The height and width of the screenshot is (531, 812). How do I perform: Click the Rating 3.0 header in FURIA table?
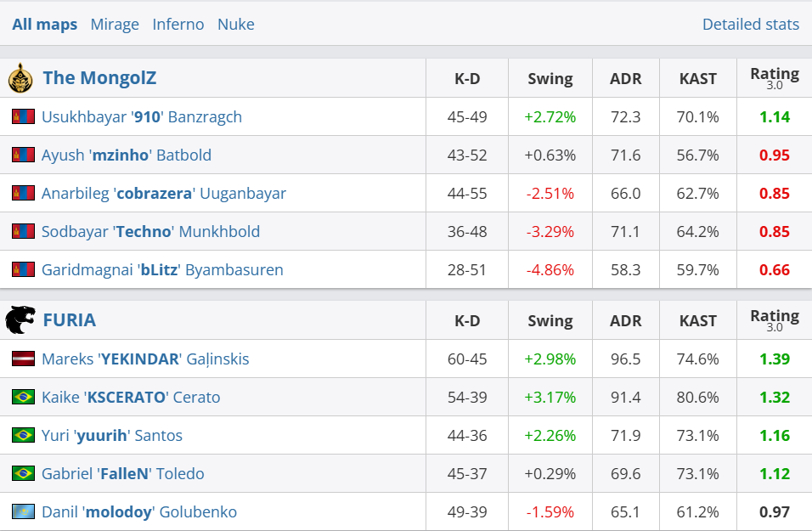click(x=775, y=320)
